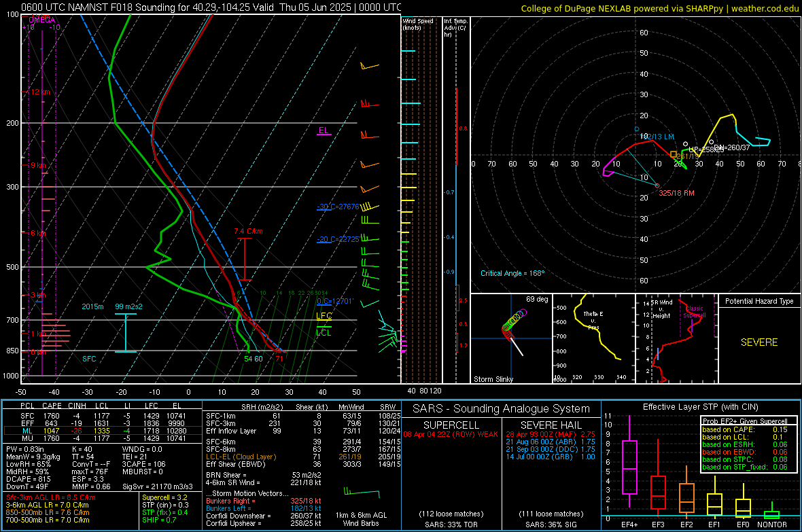
Task: Click the Classic Supercell magenta label
Action: pos(695,312)
